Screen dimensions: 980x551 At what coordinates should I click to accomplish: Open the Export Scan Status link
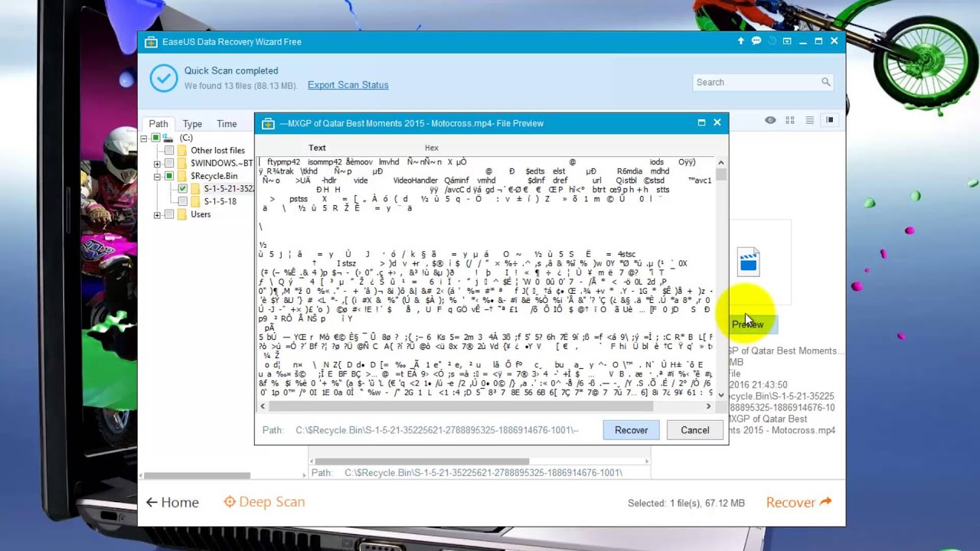tap(348, 85)
